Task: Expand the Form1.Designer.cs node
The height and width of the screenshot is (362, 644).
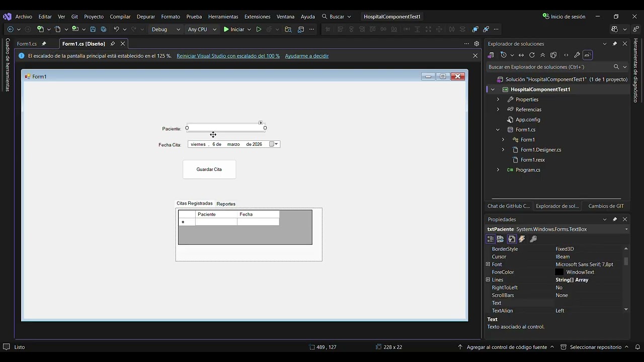Action: (503, 150)
